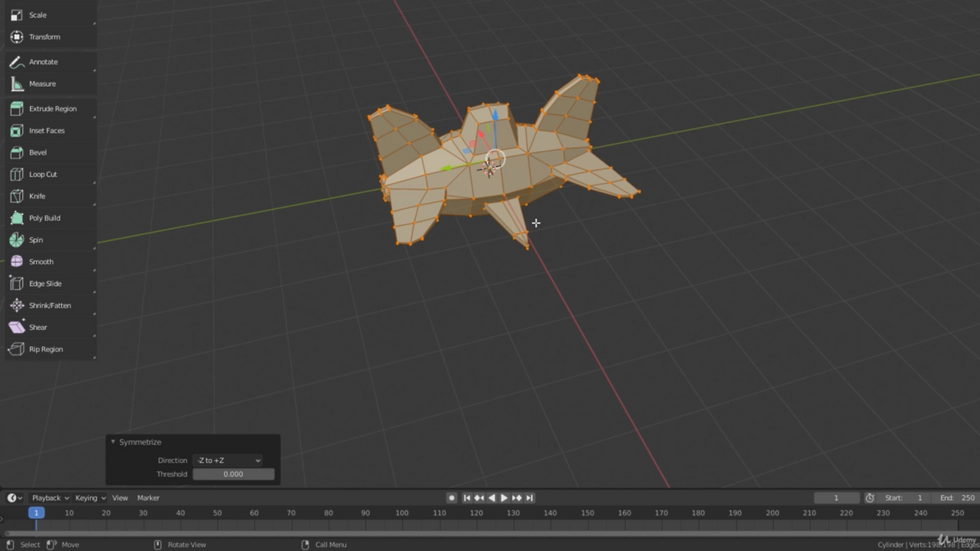The image size is (980, 551).
Task: Open the Symmetrize Direction dropdown
Action: [228, 460]
